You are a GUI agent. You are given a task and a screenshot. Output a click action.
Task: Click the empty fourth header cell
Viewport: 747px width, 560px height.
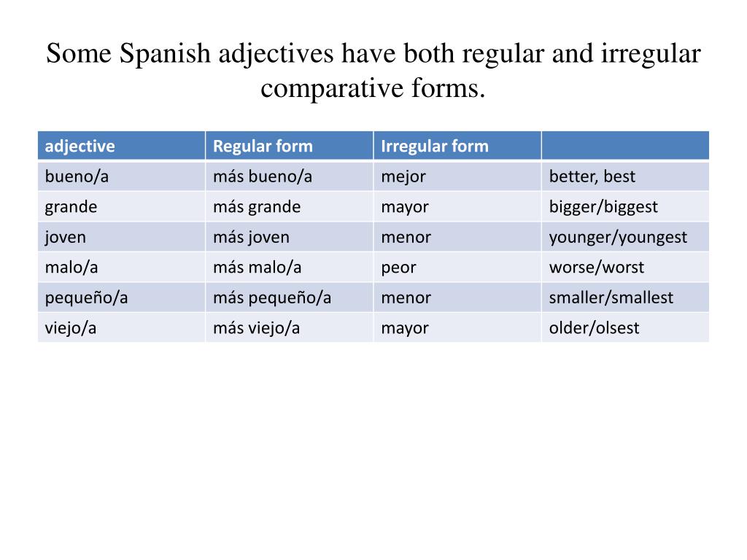(x=625, y=146)
